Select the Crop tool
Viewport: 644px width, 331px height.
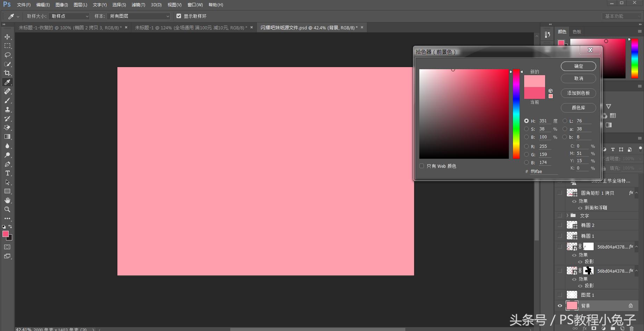click(7, 73)
